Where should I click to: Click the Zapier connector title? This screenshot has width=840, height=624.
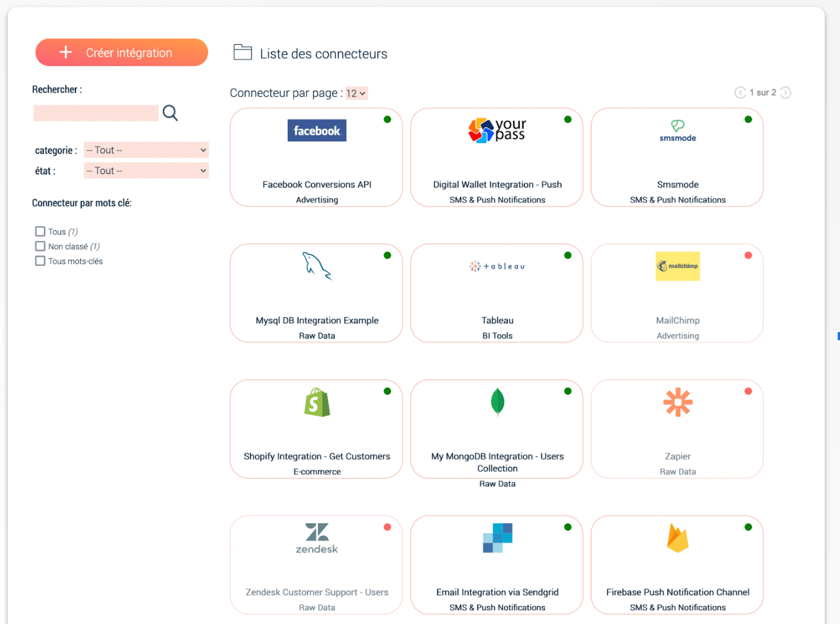pyautogui.click(x=677, y=456)
